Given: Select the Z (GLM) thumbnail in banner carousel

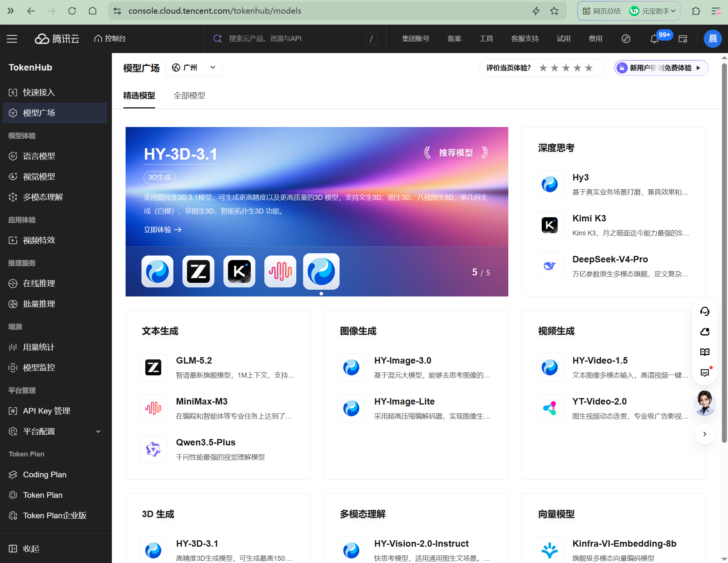Looking at the screenshot, I should [198, 271].
